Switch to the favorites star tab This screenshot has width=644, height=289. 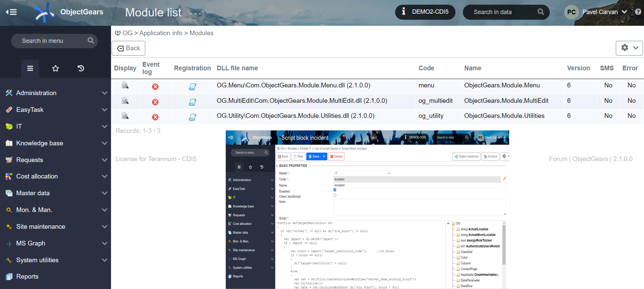(x=55, y=68)
